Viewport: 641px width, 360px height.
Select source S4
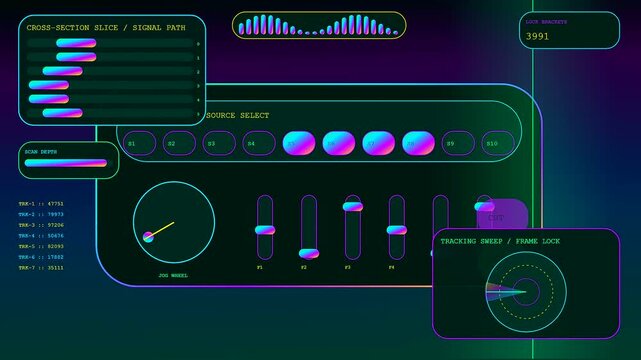click(259, 143)
